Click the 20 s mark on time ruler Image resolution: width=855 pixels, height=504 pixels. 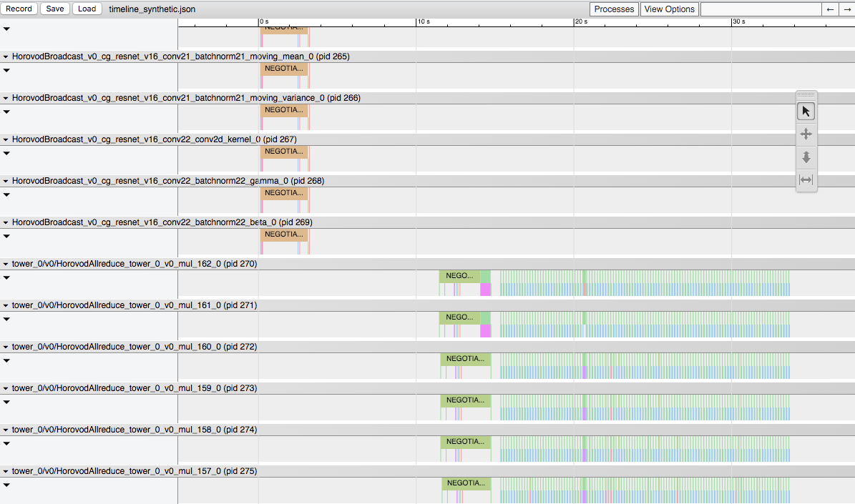click(x=581, y=21)
